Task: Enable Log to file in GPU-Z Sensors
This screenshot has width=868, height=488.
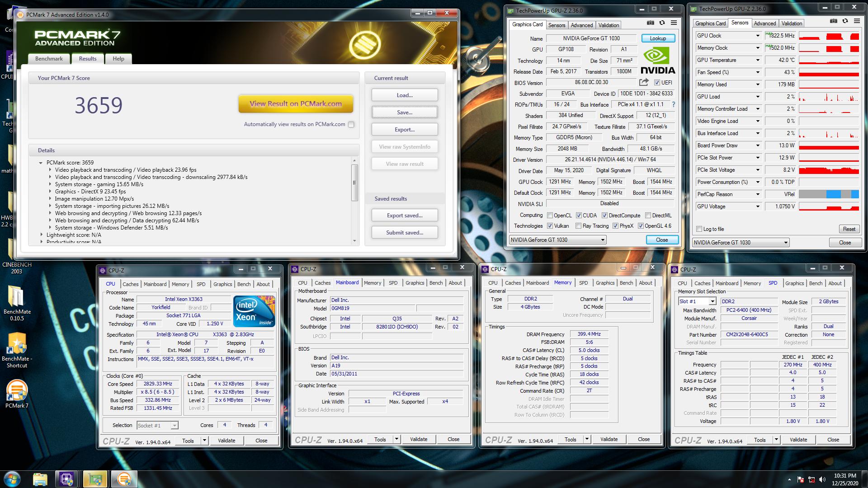Action: tap(699, 229)
